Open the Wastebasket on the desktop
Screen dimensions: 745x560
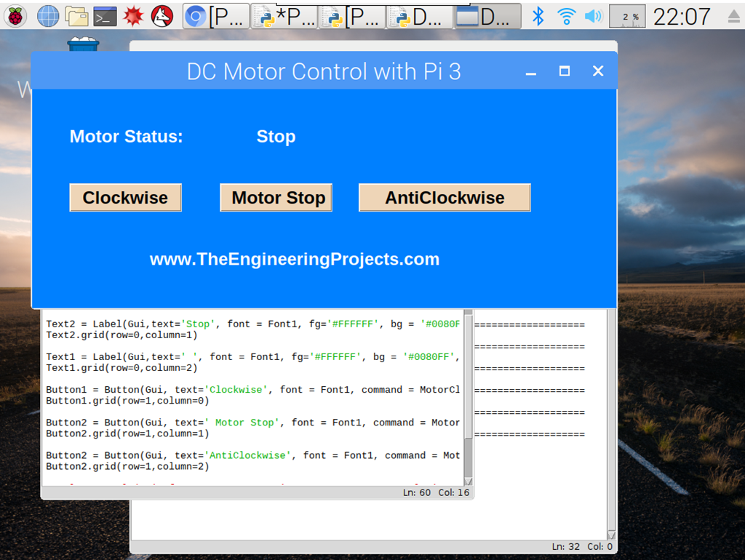83,45
